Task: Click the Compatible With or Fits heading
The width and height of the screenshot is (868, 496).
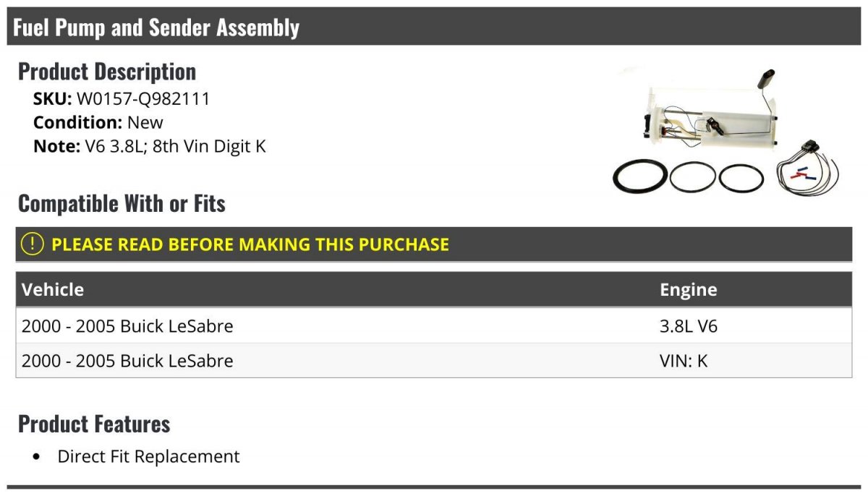Action: [x=122, y=203]
